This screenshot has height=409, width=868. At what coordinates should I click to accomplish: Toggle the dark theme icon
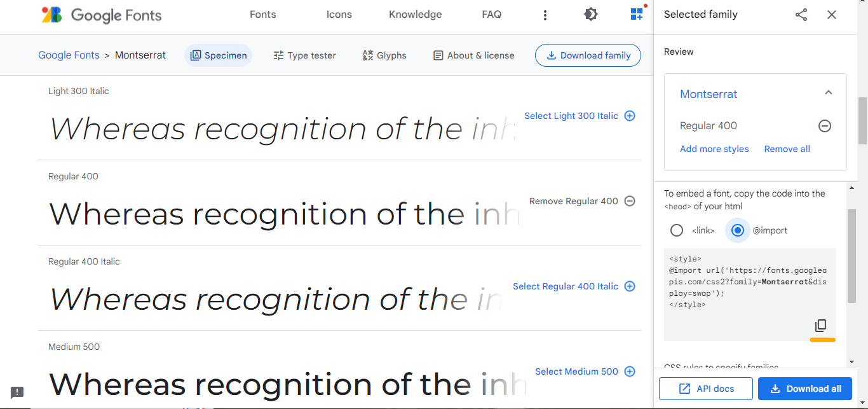pos(591,14)
